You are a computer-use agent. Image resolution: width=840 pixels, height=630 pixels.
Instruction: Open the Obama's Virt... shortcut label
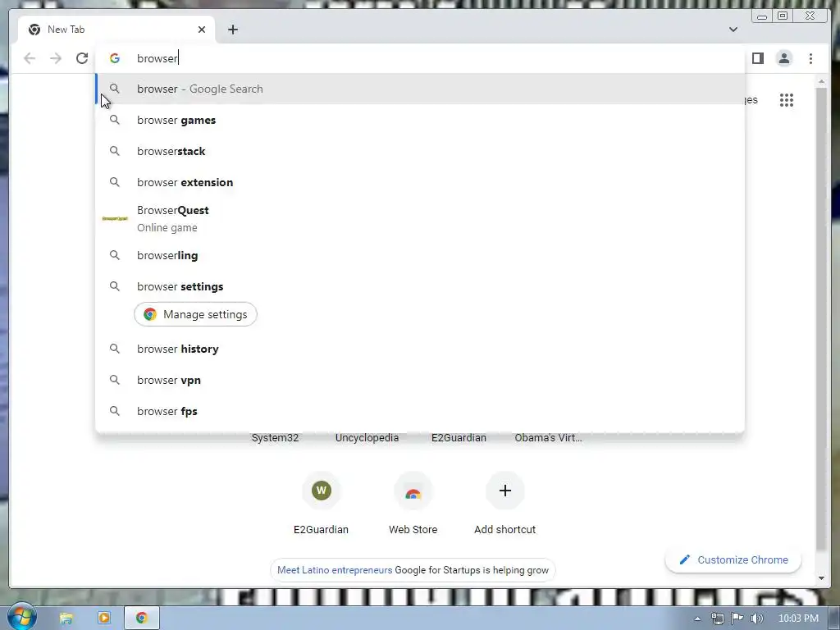pos(548,438)
